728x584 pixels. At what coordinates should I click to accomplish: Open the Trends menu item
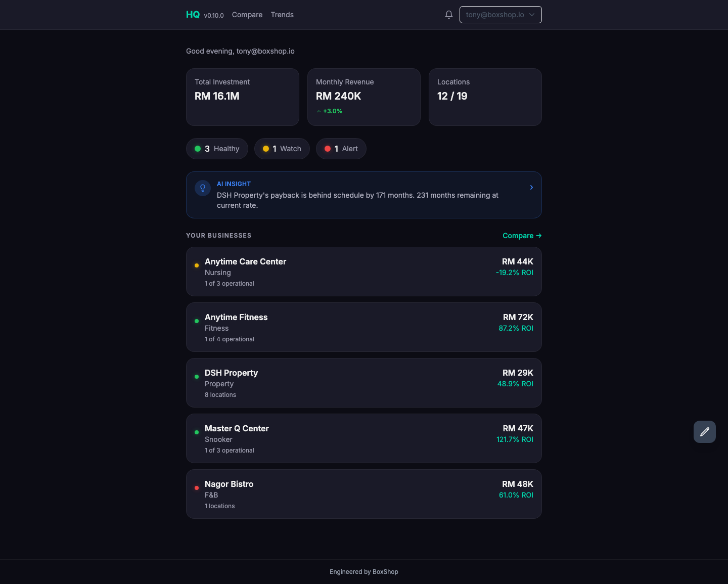(282, 15)
